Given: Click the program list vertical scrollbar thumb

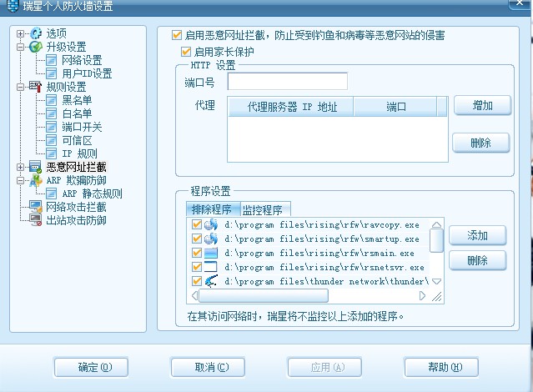Looking at the screenshot, I should pos(436,241).
